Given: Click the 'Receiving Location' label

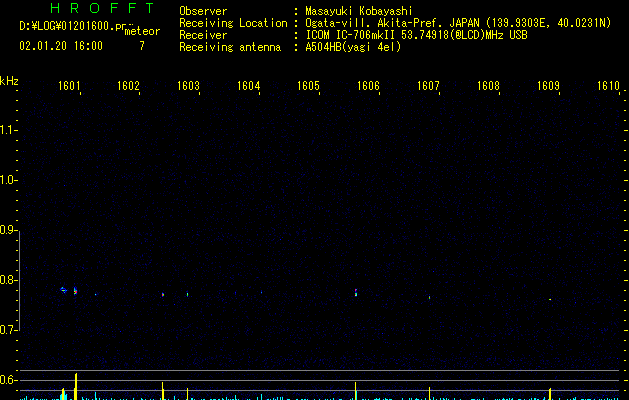Looking at the screenshot, I should click(x=233, y=23).
